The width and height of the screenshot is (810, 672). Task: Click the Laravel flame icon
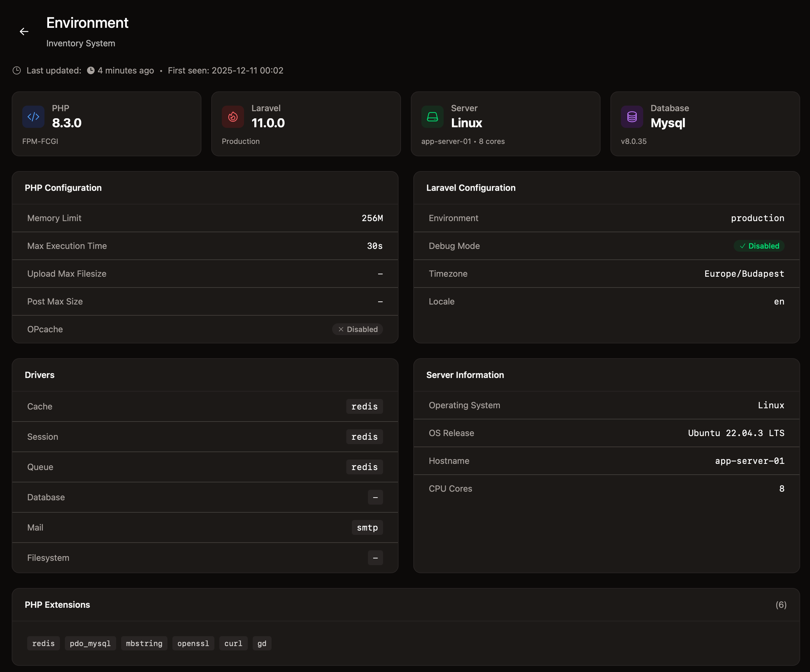click(x=233, y=116)
